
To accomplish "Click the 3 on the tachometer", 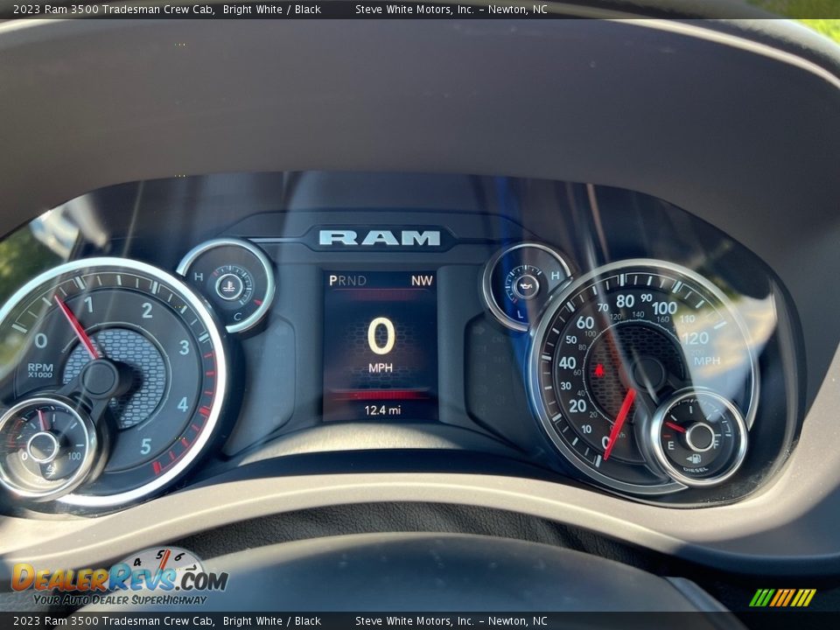I will click(x=185, y=347).
